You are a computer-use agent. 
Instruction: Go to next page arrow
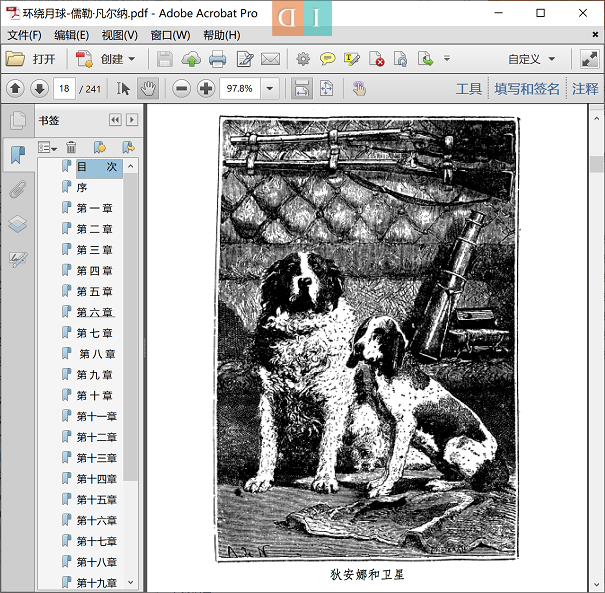coord(39,89)
